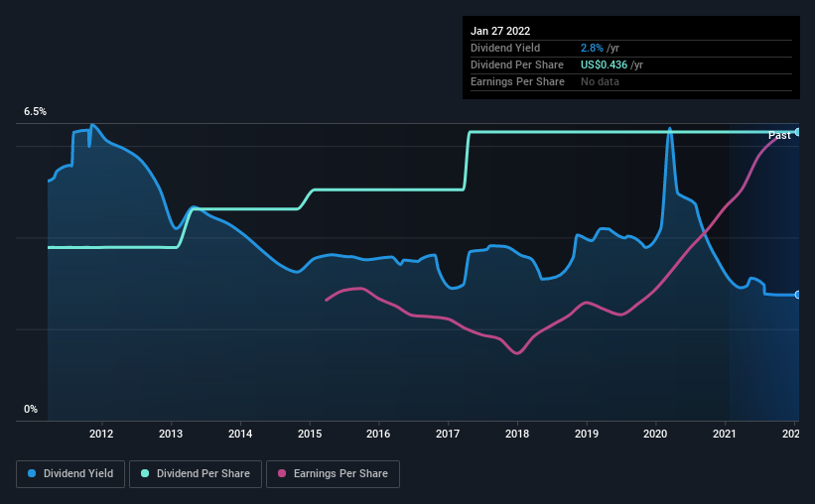Click the teal Dividend Per Share legend dot
Image resolution: width=815 pixels, height=504 pixels.
click(x=145, y=473)
